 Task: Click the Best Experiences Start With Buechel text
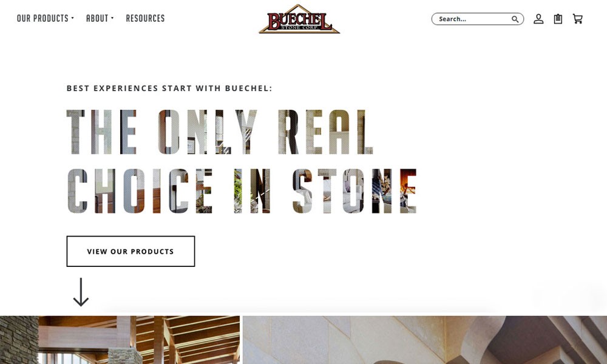[169, 88]
